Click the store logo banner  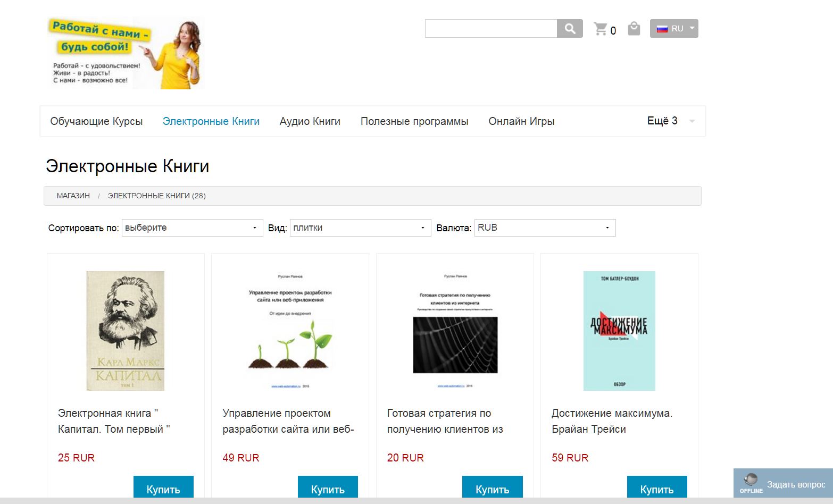[x=125, y=53]
